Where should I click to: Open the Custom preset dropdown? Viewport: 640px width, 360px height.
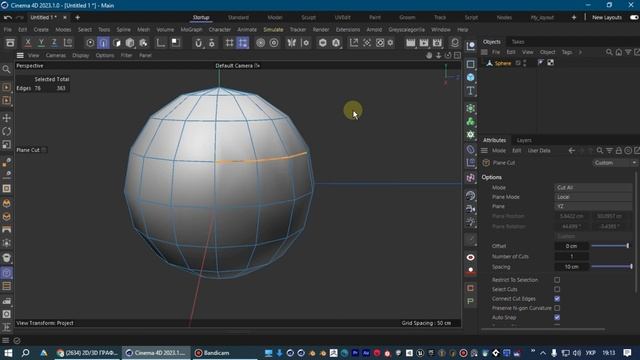coord(615,163)
